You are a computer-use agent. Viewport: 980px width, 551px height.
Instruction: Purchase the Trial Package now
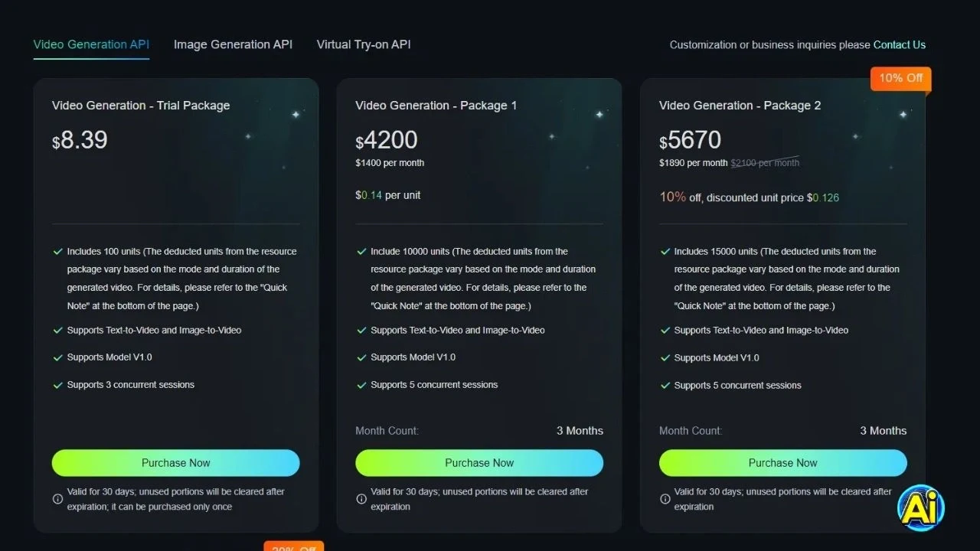pyautogui.click(x=175, y=463)
